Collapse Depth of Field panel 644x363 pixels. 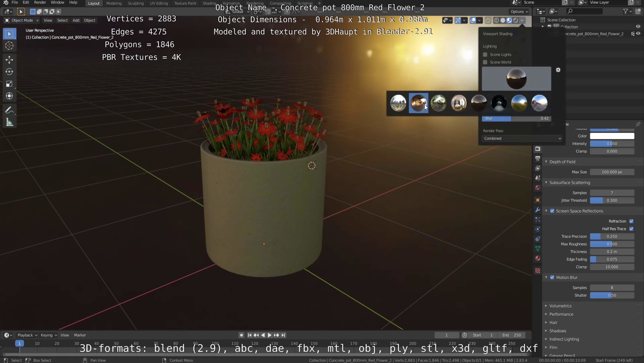click(x=546, y=162)
